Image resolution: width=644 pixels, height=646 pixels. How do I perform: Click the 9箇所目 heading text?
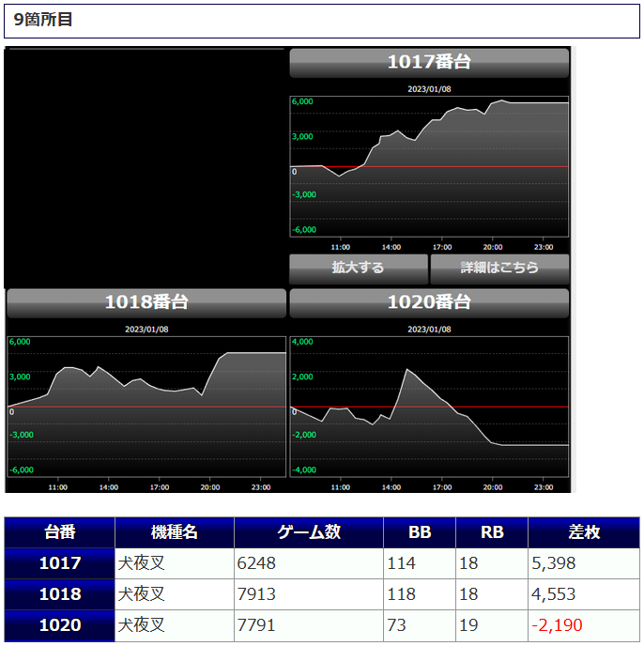(43, 20)
